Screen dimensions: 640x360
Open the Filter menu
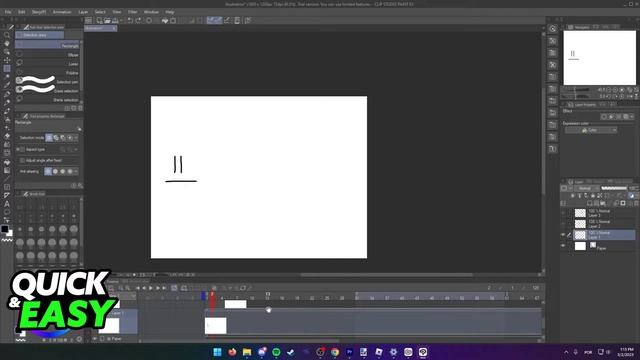[x=132, y=12]
